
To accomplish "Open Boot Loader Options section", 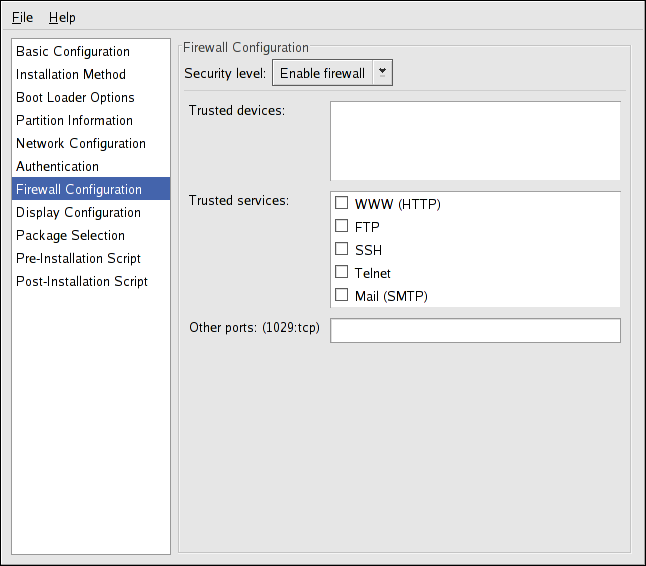I will point(75,97).
